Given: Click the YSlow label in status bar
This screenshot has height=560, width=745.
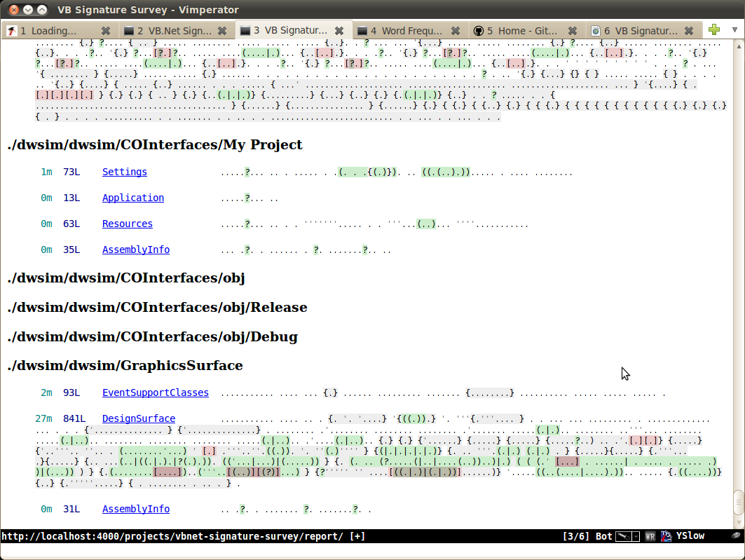Looking at the screenshot, I should 690,535.
